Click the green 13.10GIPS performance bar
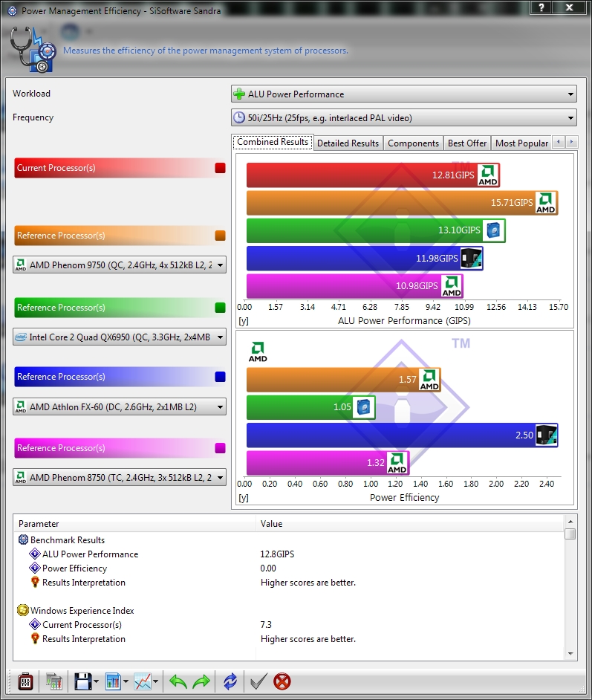Viewport: 592px width, 700px height. [376, 230]
